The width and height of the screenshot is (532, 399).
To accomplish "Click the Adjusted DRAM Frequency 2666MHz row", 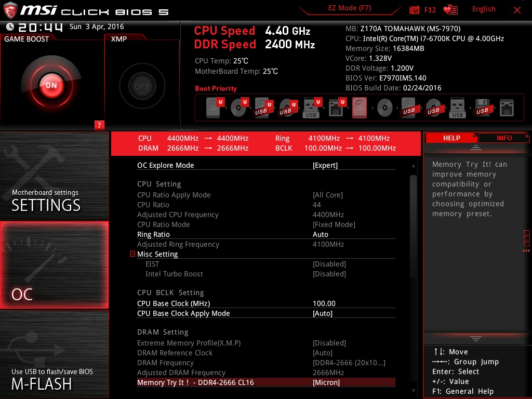I will [x=266, y=373].
